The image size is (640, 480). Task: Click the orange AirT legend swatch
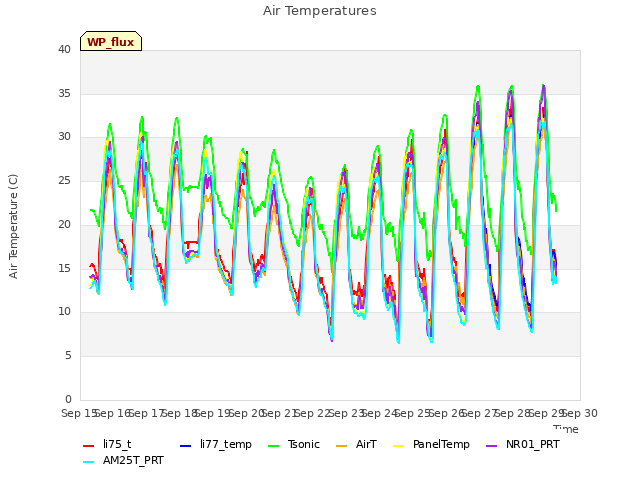[341, 446]
